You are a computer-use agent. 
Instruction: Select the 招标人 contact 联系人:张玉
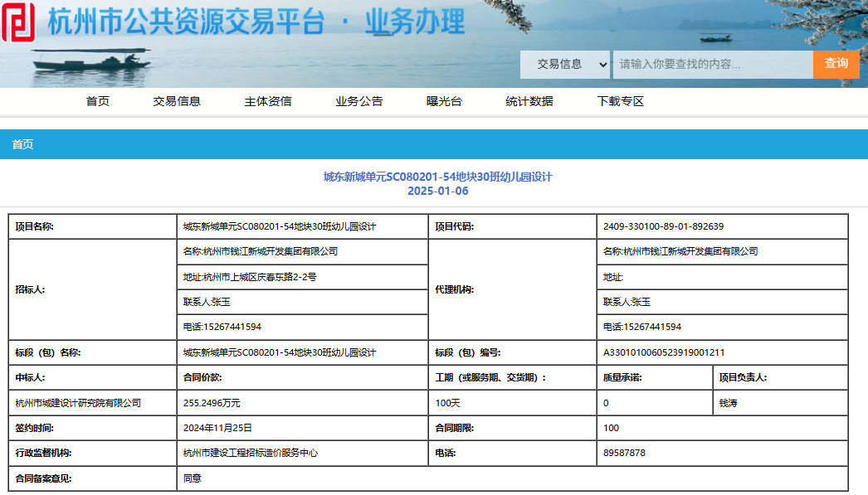(207, 302)
